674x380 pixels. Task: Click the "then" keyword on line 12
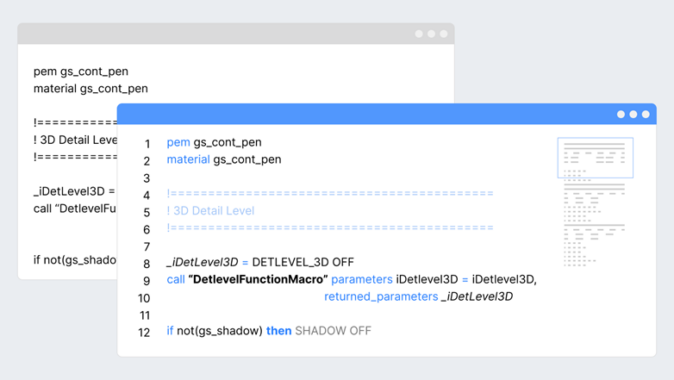(x=279, y=331)
